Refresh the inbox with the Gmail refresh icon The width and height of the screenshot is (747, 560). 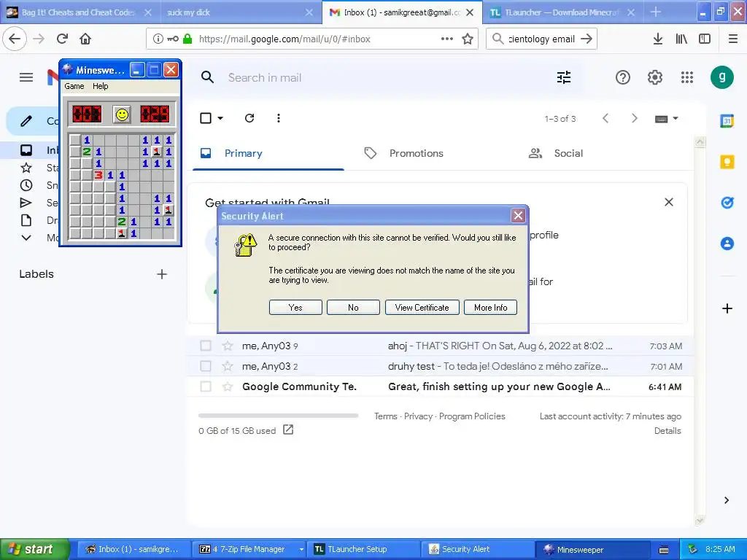tap(249, 118)
